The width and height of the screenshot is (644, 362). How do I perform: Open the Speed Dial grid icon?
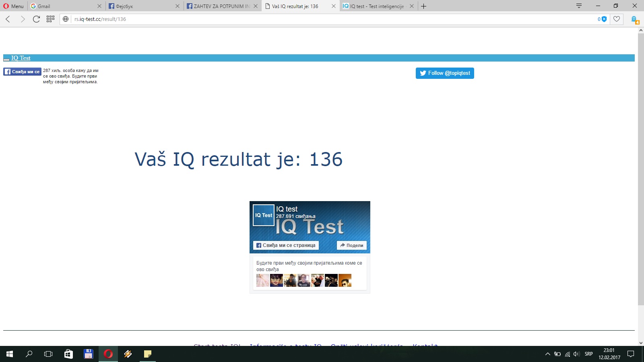click(x=50, y=19)
